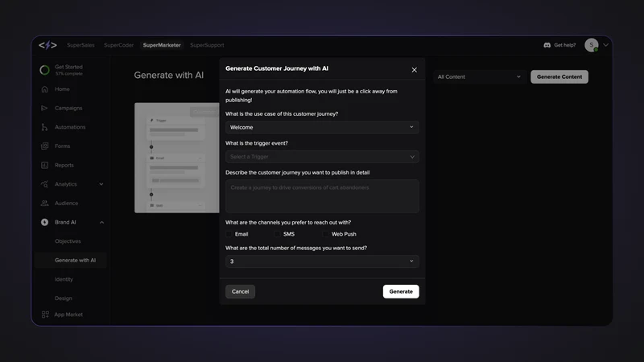Click the Generate with AI page heading
644x362 pixels.
pyautogui.click(x=169, y=75)
